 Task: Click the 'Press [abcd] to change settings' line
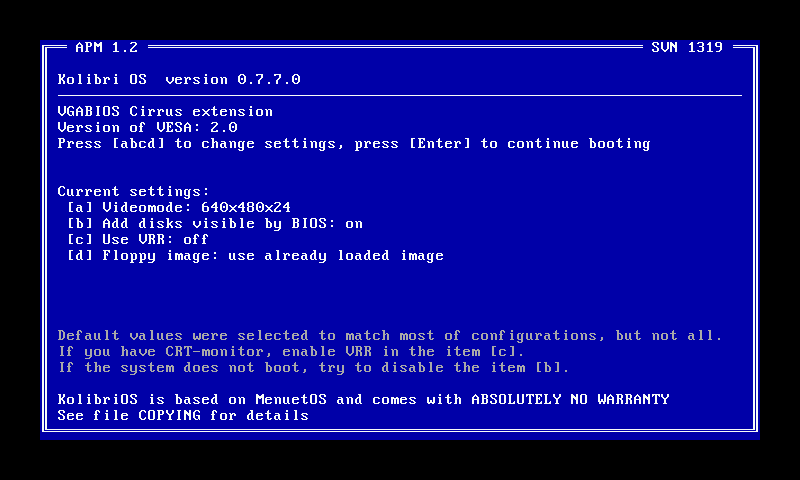coord(354,144)
